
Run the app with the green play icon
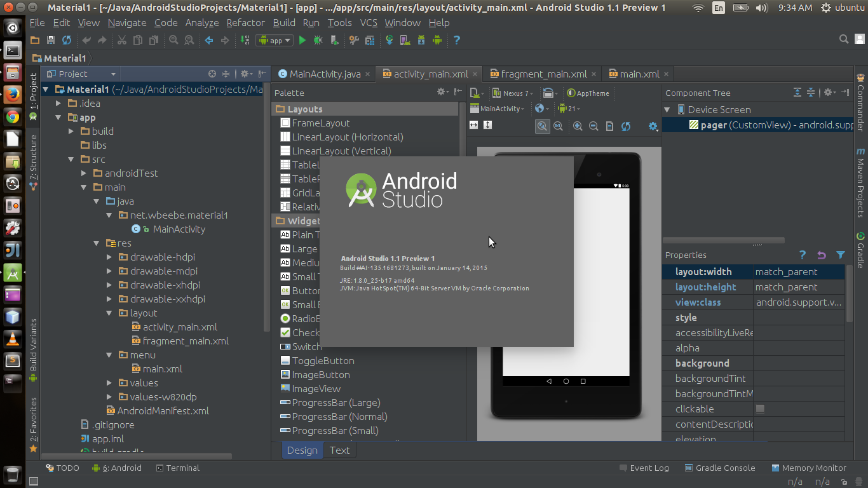point(302,40)
